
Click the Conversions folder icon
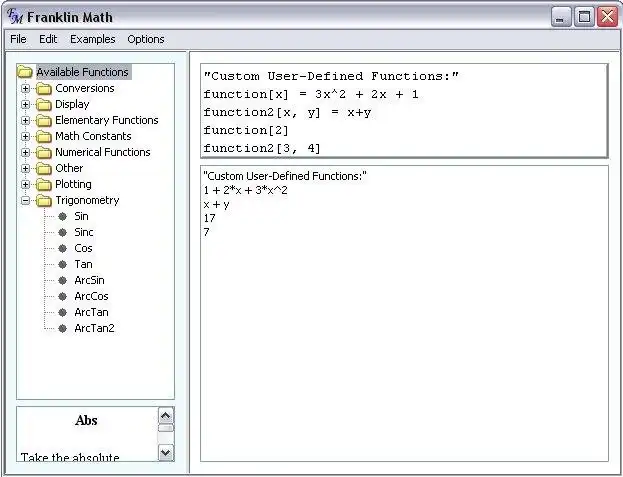[44, 89]
